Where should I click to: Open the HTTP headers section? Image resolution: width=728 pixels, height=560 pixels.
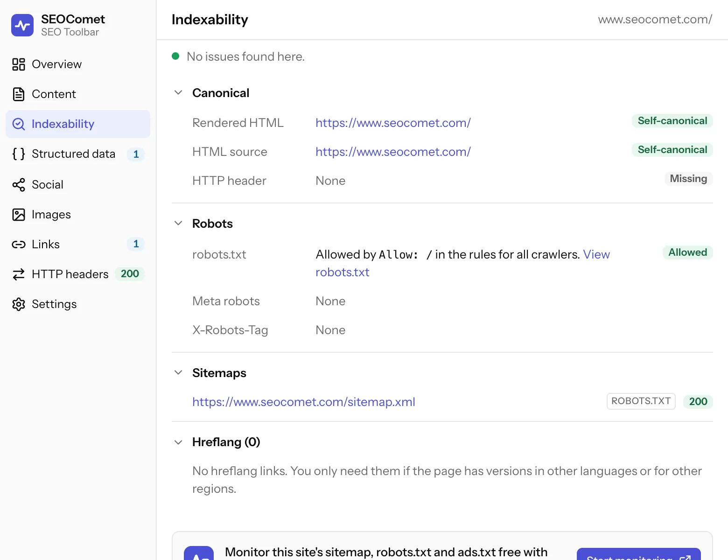pyautogui.click(x=78, y=274)
